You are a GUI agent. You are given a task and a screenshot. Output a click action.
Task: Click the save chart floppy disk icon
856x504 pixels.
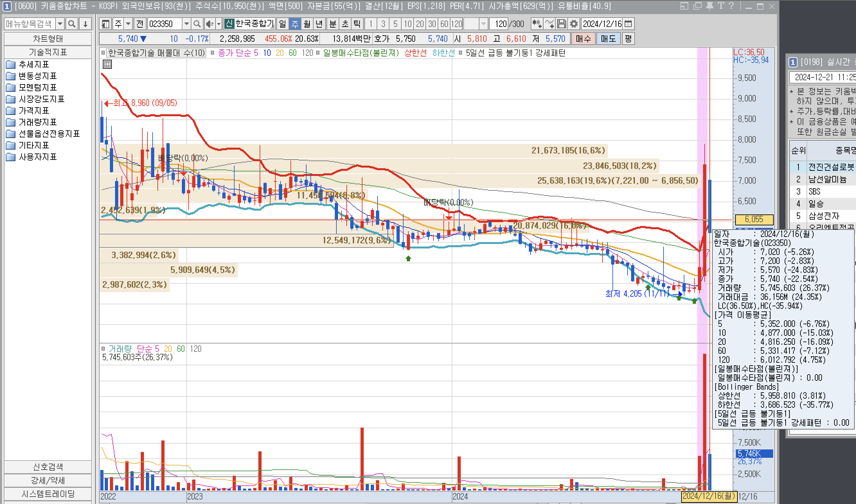[x=562, y=24]
